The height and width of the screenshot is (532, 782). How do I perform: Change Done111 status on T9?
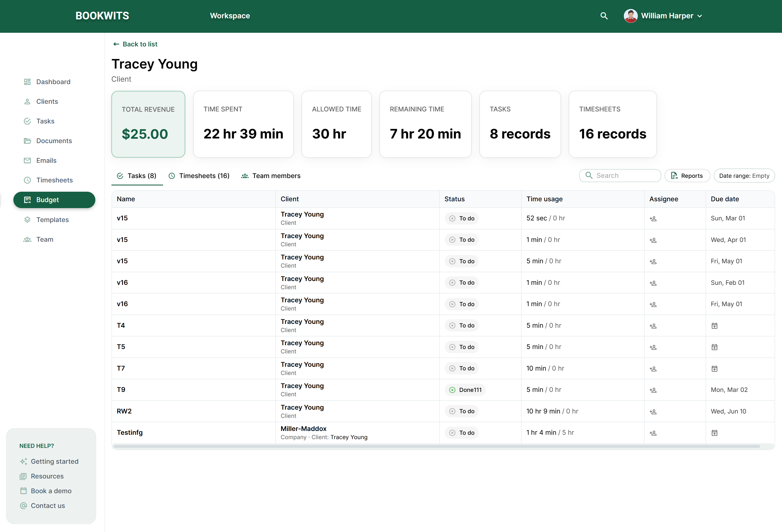pos(465,390)
